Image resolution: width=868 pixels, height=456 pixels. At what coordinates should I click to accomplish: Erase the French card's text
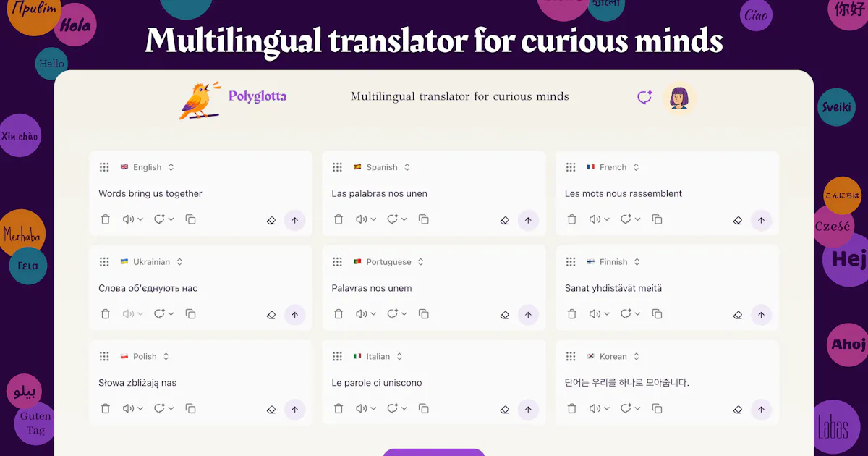coord(738,221)
